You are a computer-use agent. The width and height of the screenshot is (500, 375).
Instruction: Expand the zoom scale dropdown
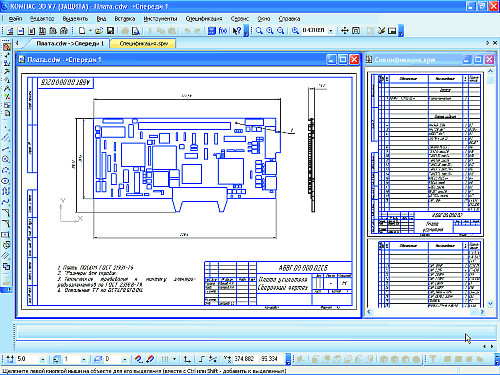pyautogui.click(x=331, y=31)
